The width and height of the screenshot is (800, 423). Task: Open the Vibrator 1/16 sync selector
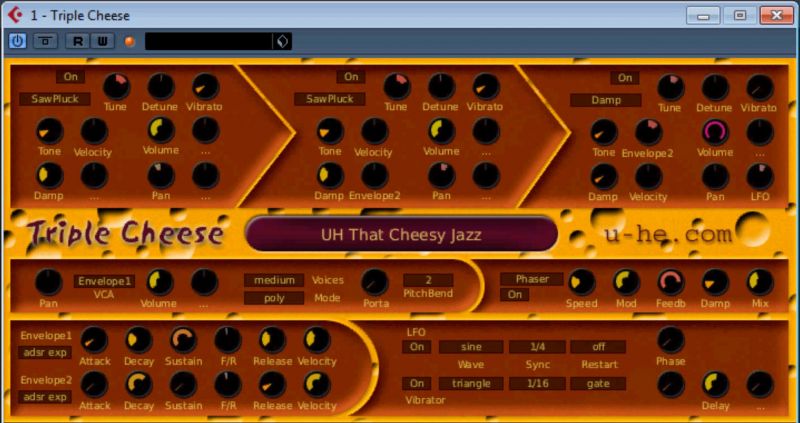pos(537,383)
